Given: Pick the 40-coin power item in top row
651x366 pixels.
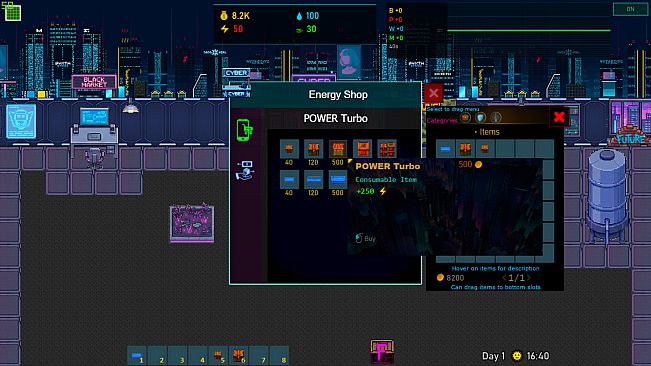Looking at the screenshot, I should pos(289,149).
